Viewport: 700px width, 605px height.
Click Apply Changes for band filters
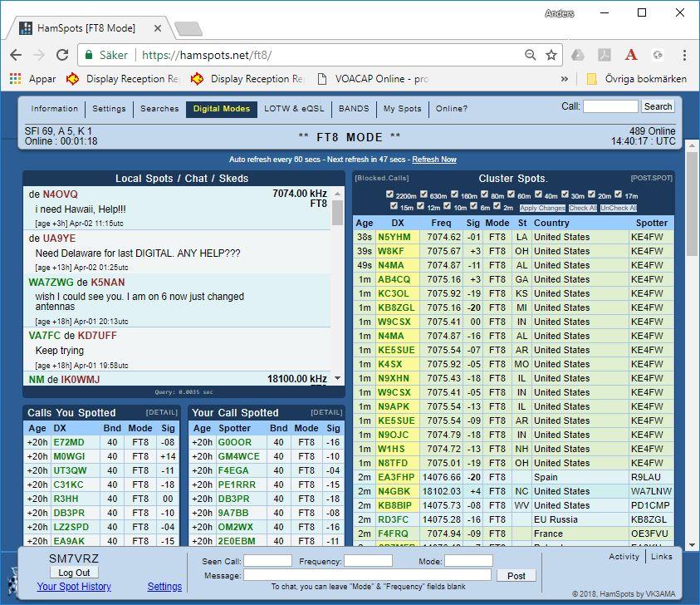pos(542,208)
